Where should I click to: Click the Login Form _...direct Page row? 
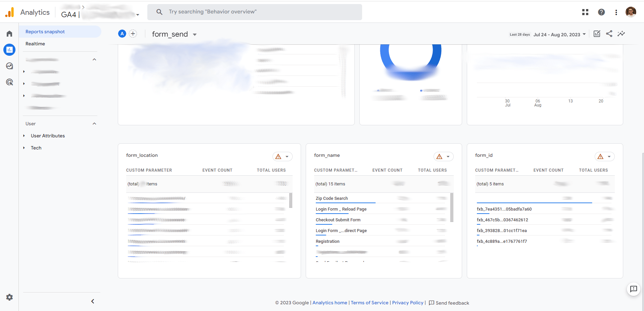[x=381, y=231]
